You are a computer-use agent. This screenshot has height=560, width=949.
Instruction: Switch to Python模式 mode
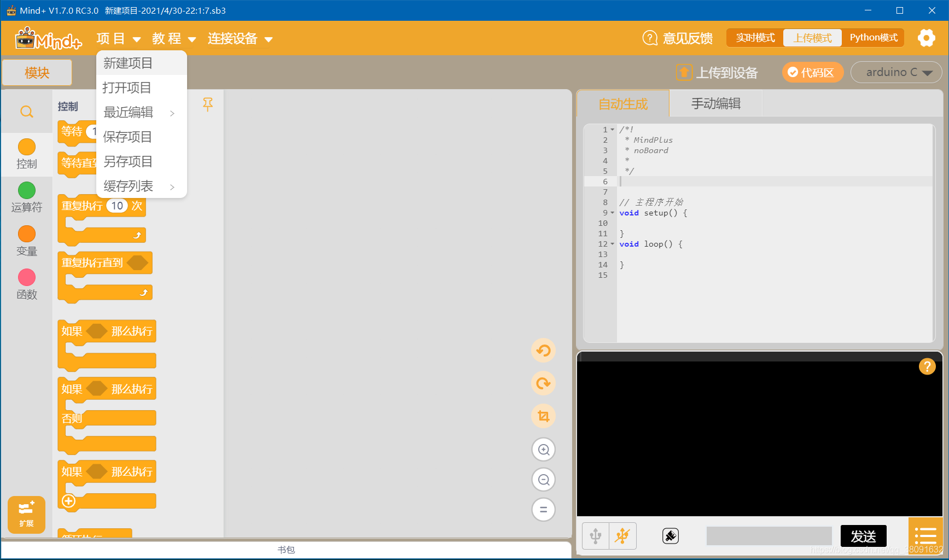[x=874, y=38]
